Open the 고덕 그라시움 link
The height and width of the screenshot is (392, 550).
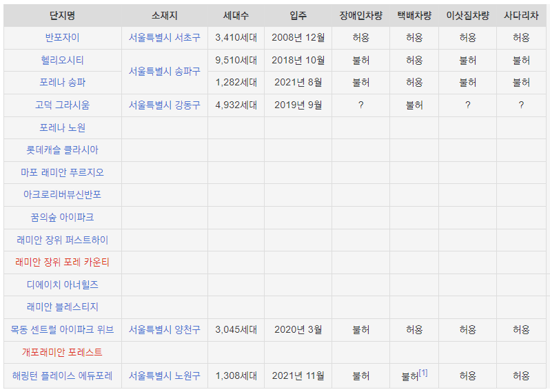63,105
